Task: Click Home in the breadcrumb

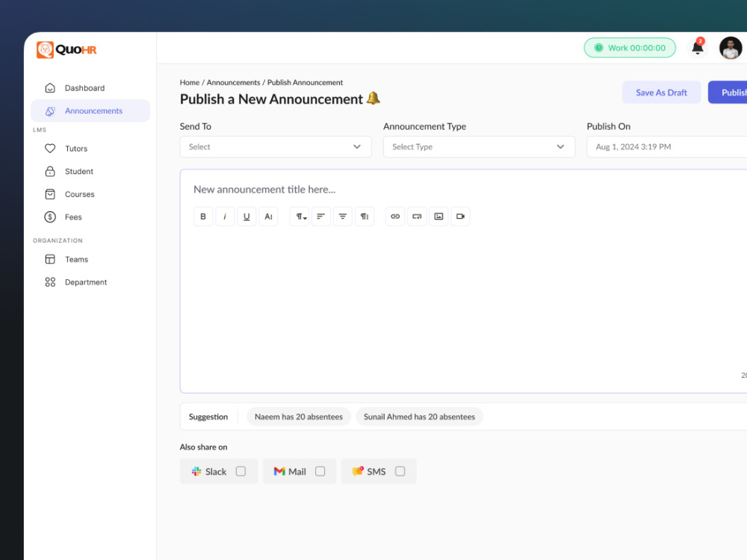Action: point(190,82)
